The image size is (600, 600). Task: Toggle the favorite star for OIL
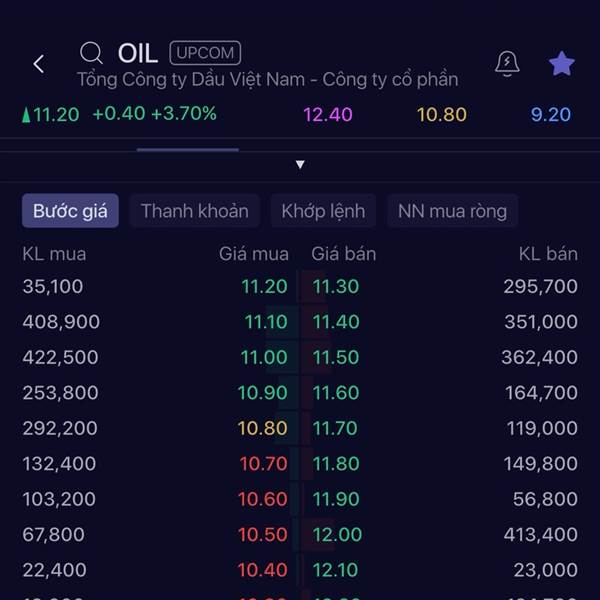pos(562,64)
